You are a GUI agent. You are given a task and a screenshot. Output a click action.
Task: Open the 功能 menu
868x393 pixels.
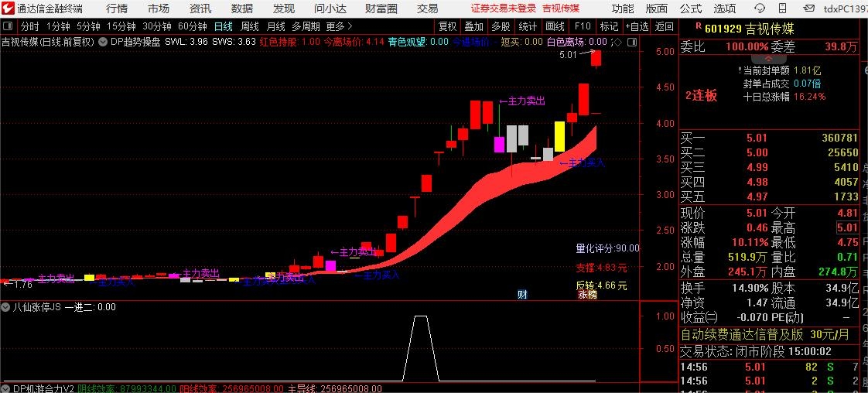pos(623,9)
